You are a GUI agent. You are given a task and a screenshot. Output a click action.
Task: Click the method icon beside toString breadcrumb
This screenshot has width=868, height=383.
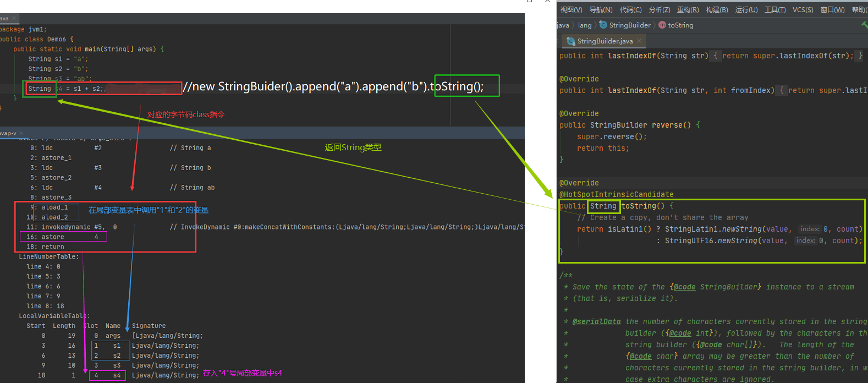(x=662, y=25)
